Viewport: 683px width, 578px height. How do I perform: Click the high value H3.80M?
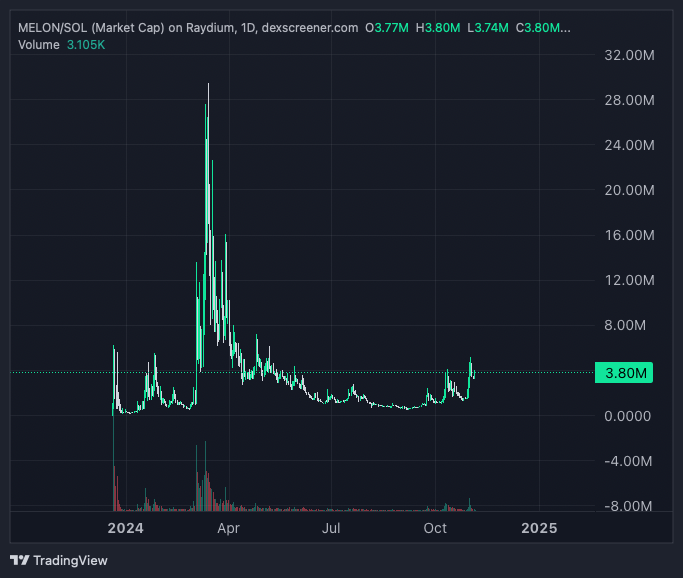click(x=438, y=28)
